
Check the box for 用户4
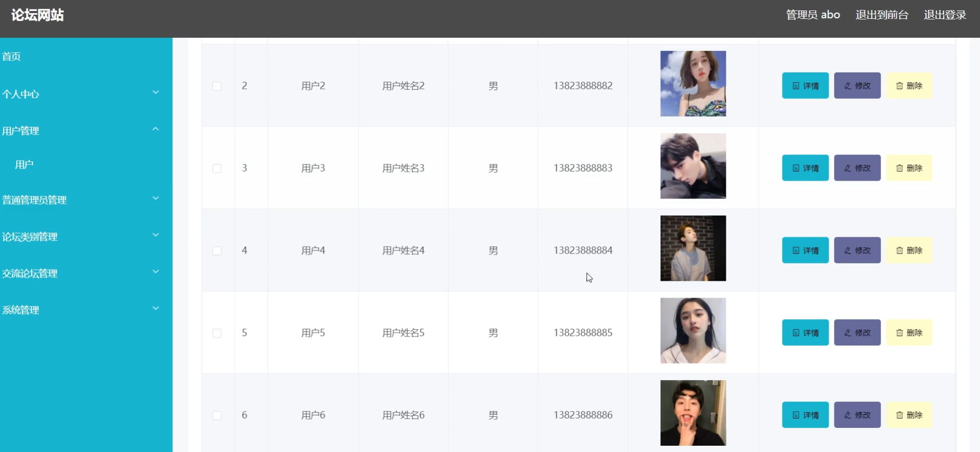(217, 251)
